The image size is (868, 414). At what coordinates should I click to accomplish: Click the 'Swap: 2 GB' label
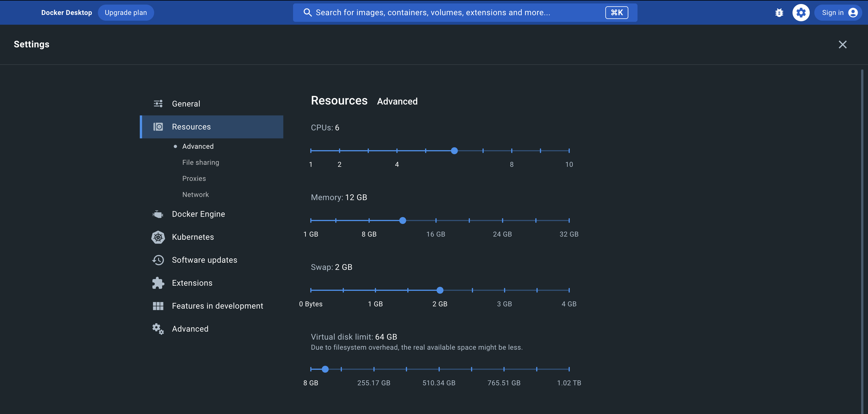click(332, 267)
